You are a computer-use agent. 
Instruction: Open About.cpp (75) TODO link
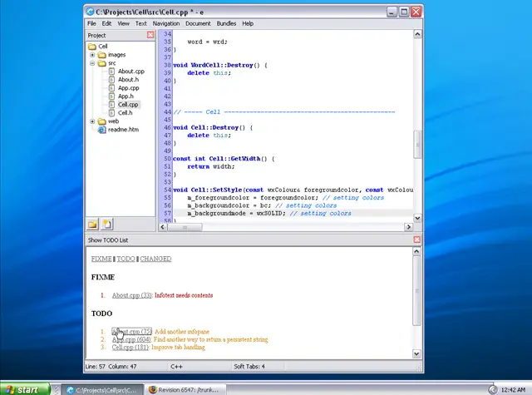(x=131, y=331)
